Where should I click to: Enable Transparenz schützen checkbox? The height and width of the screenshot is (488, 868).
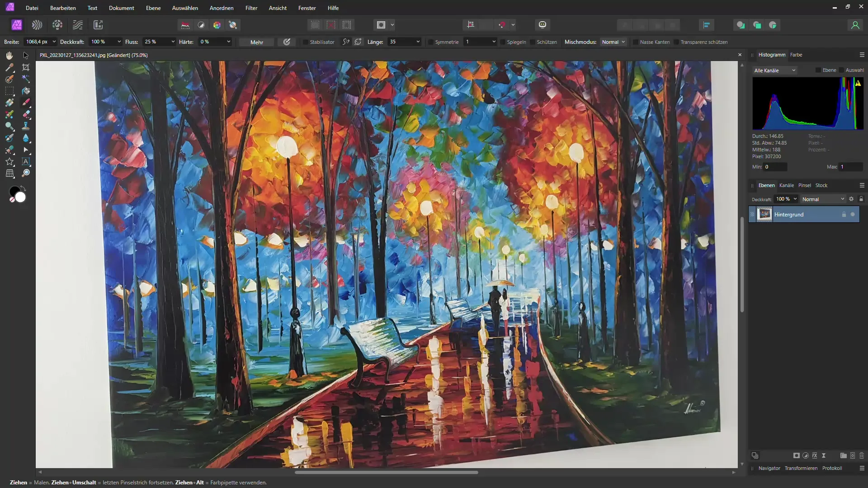click(676, 42)
